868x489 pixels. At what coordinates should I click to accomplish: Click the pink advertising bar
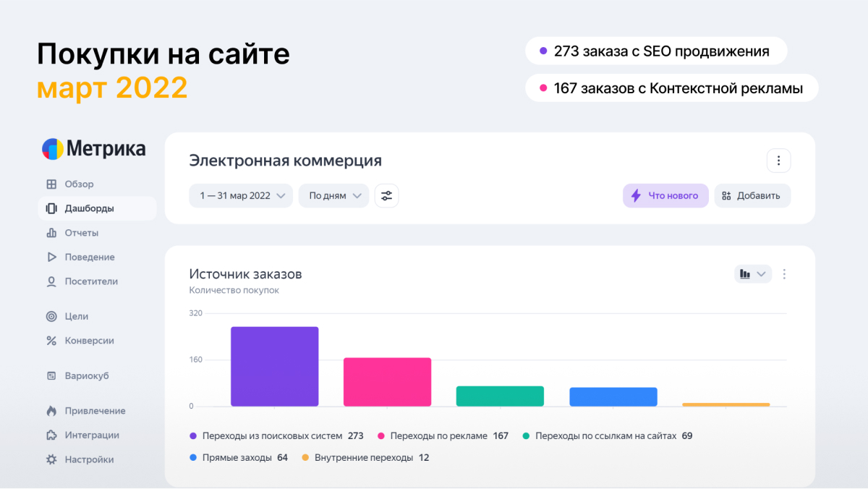click(x=387, y=382)
